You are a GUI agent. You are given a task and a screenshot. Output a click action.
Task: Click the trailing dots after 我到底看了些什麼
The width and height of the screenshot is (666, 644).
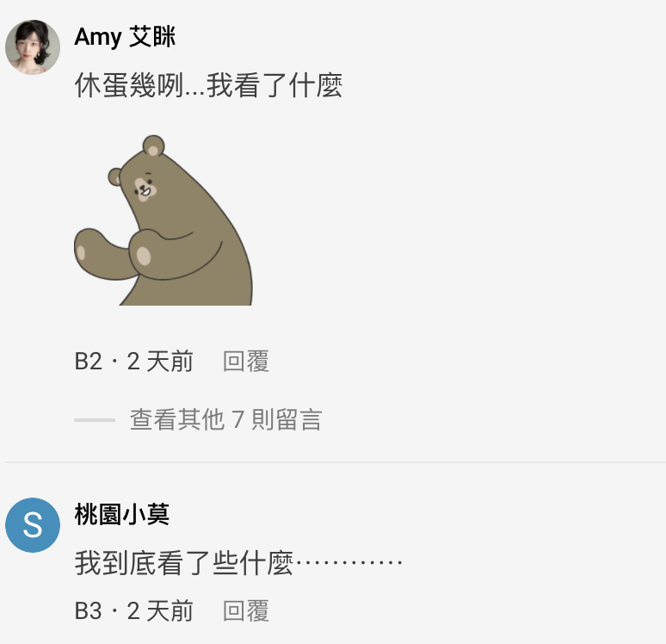348,562
